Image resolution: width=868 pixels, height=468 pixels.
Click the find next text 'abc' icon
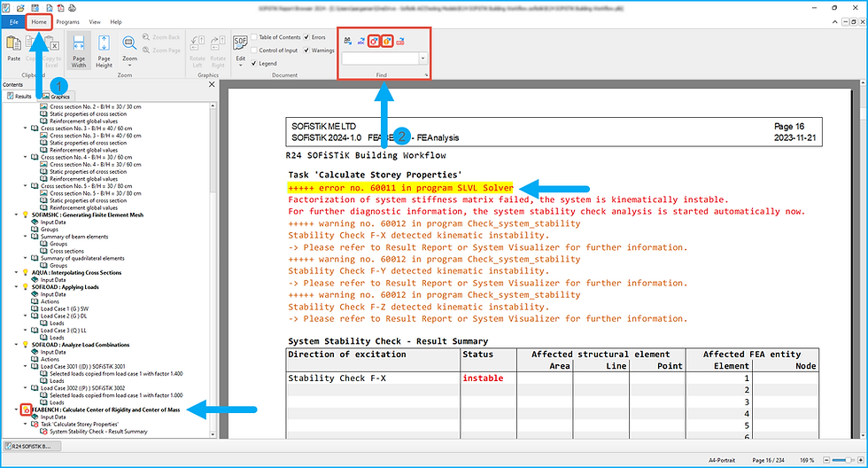361,41
